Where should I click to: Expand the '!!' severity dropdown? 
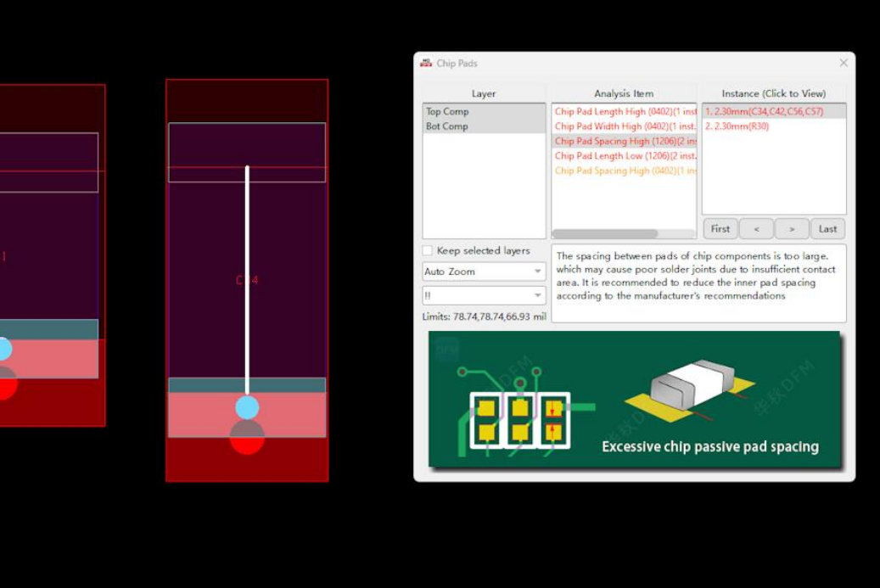(x=484, y=295)
